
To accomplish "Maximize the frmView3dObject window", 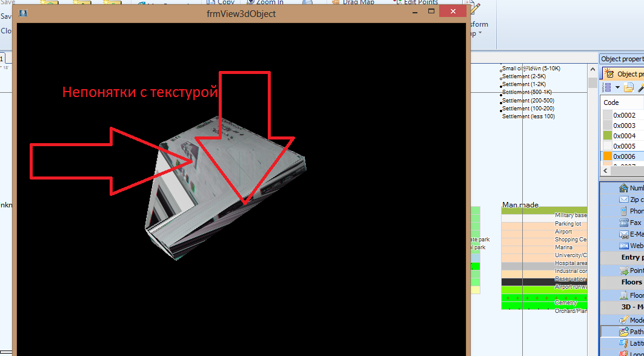I will click(431, 12).
